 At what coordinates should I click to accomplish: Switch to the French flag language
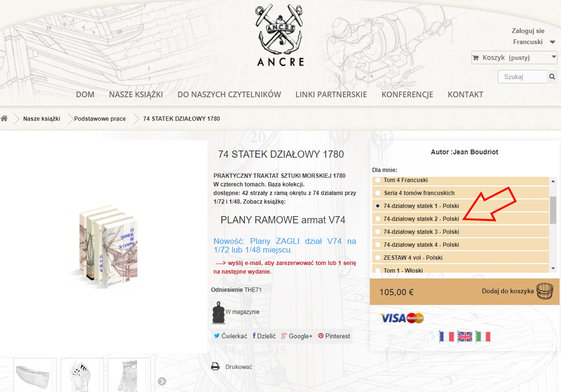447,336
